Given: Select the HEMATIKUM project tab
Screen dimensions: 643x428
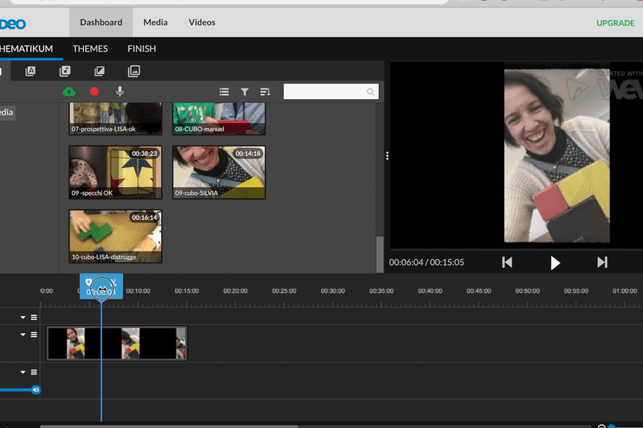Looking at the screenshot, I should click(x=26, y=49).
